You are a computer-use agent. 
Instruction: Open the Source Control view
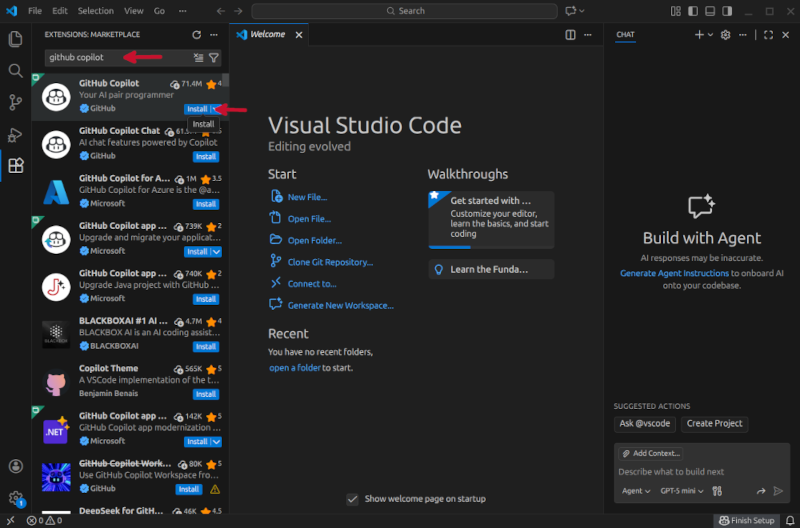(15, 102)
